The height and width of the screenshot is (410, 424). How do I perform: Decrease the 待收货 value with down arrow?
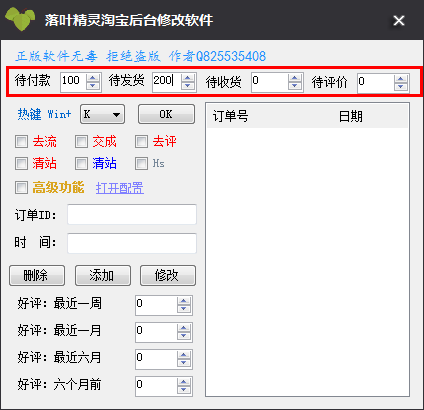[x=295, y=86]
